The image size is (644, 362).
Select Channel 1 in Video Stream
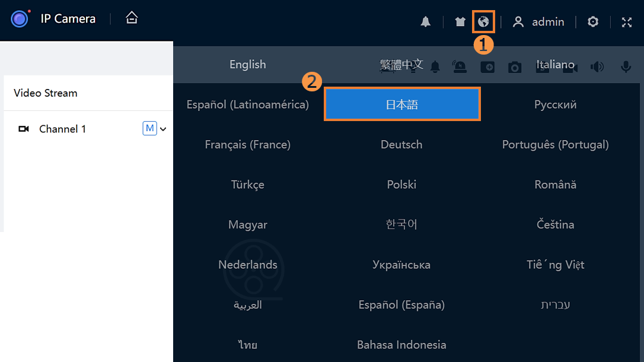(x=62, y=129)
